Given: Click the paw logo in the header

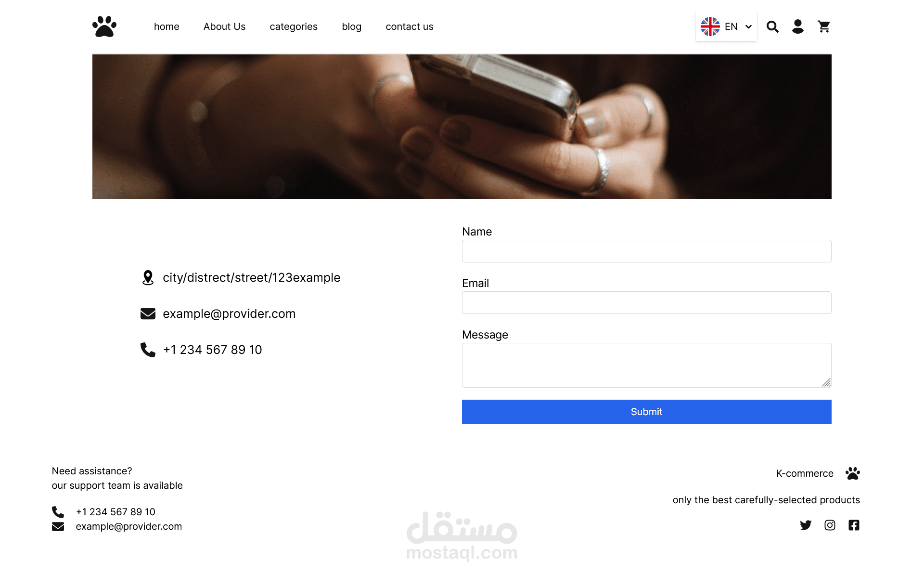Looking at the screenshot, I should click(104, 26).
